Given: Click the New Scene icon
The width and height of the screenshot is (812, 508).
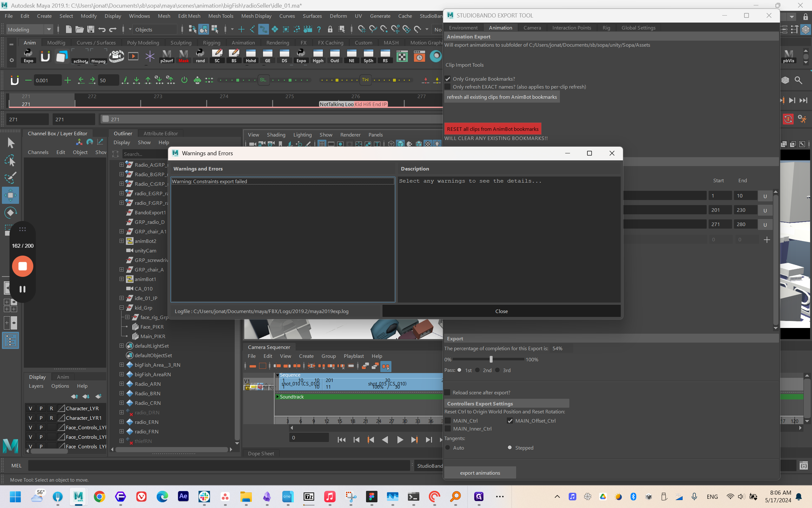Looking at the screenshot, I should [x=69, y=30].
